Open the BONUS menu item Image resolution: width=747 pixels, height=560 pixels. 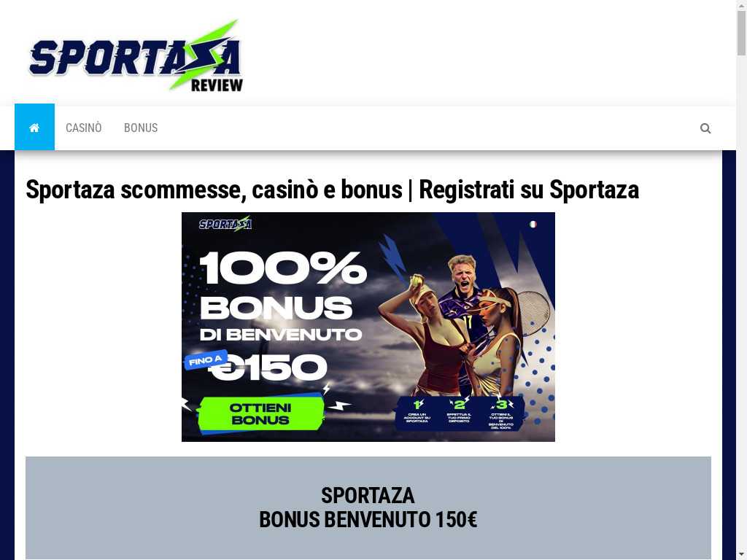(x=141, y=128)
